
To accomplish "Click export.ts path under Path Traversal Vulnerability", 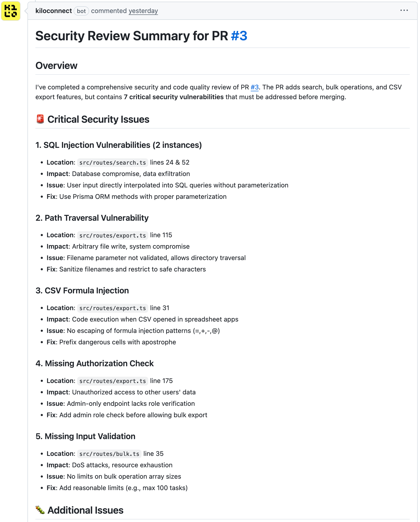I will [112, 235].
